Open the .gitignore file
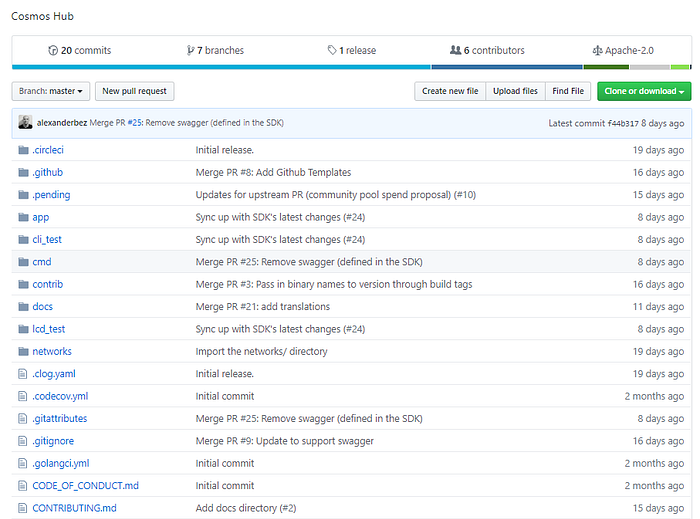Image resolution: width=700 pixels, height=519 pixels. 53,441
